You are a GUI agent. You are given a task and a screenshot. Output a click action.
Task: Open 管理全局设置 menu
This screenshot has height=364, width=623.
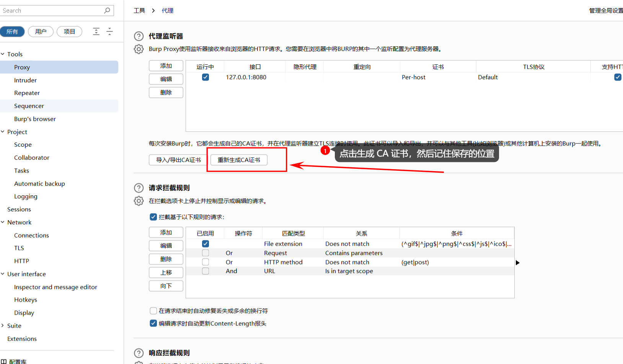[606, 11]
